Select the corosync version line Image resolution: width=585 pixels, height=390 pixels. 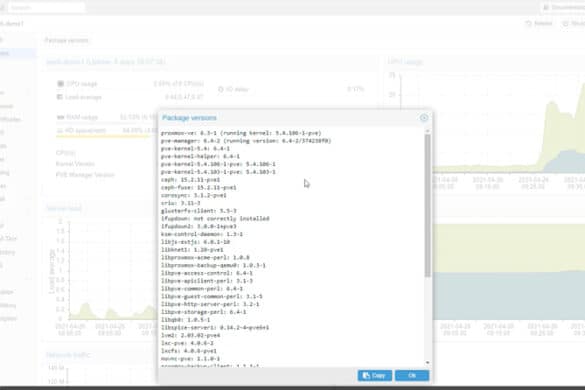[x=194, y=196]
